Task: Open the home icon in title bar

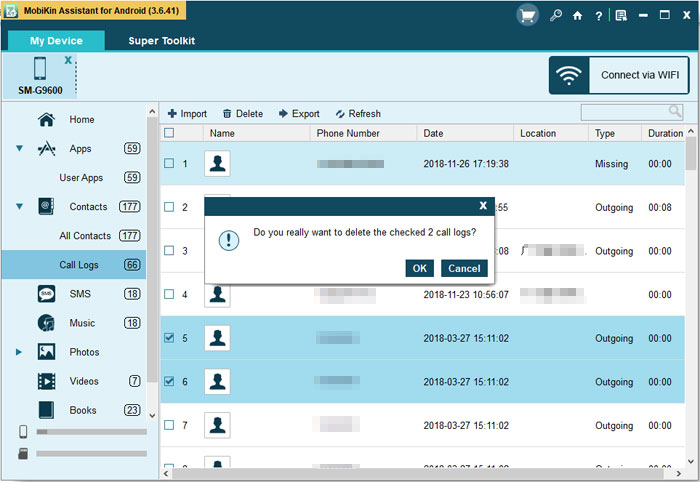Action: [x=577, y=16]
